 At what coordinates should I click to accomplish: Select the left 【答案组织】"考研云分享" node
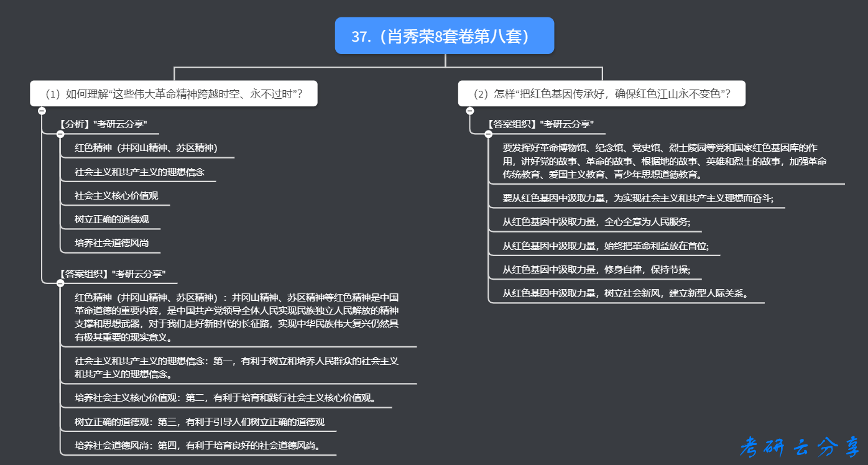pos(112,274)
